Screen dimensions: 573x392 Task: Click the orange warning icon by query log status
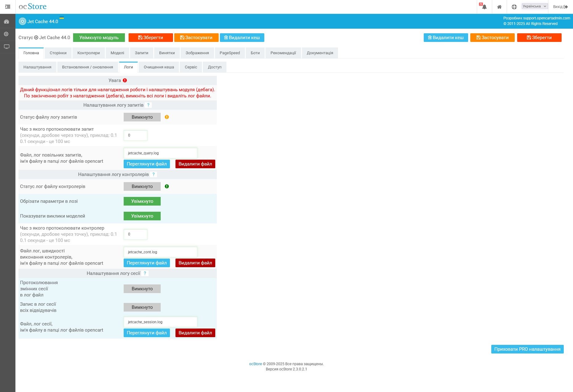[x=167, y=117]
